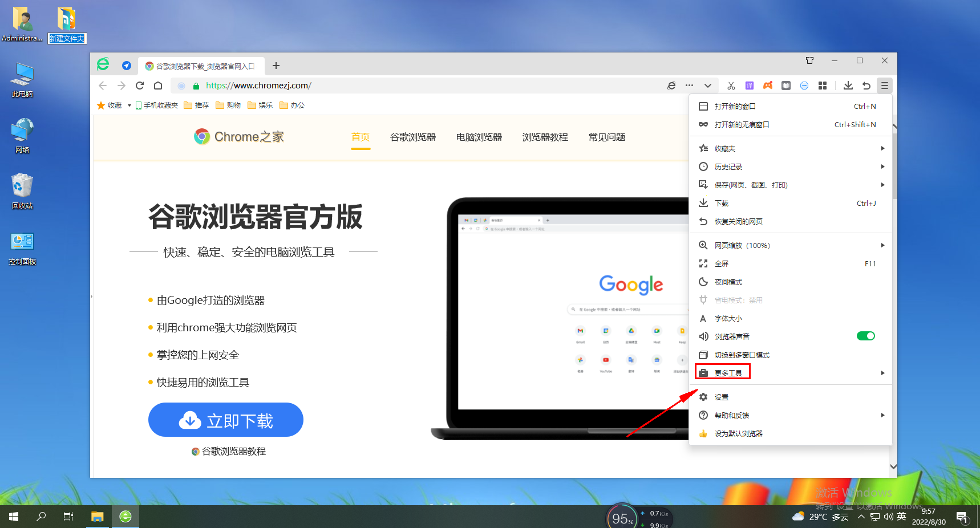Enter reading mode via the book icon
Screen dimensions: 980x528
click(x=785, y=86)
